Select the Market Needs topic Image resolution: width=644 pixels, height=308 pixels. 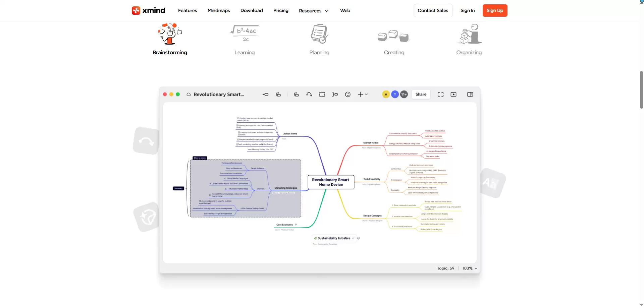pyautogui.click(x=371, y=143)
